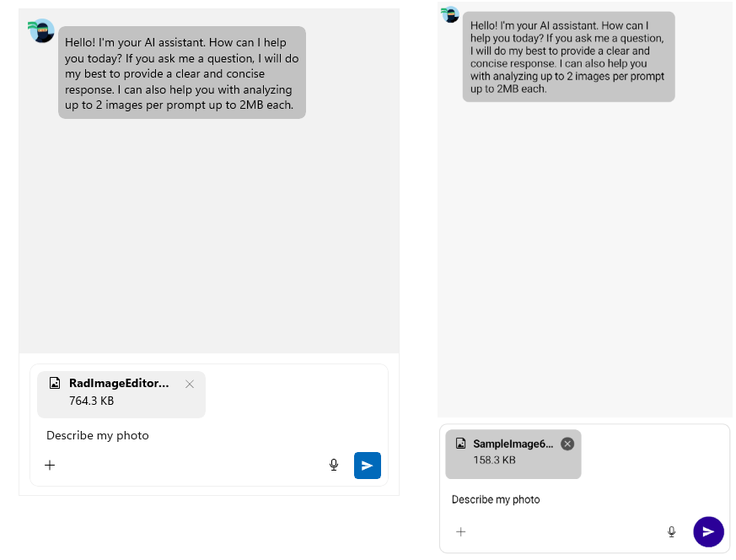Click the blue square send button

pyautogui.click(x=368, y=466)
